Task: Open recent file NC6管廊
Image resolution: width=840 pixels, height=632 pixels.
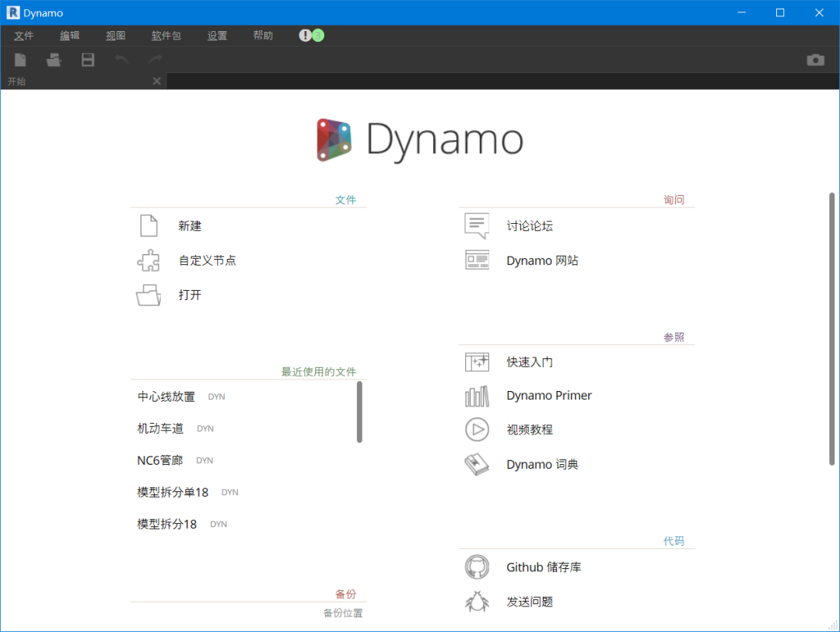Action: (160, 460)
